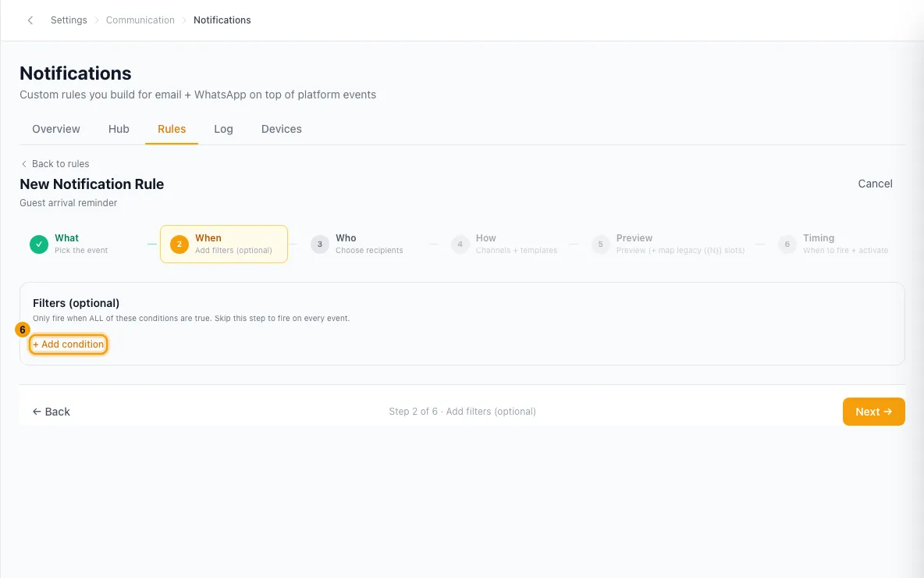Open the Devices tab
The width and height of the screenshot is (924, 578).
coord(282,129)
